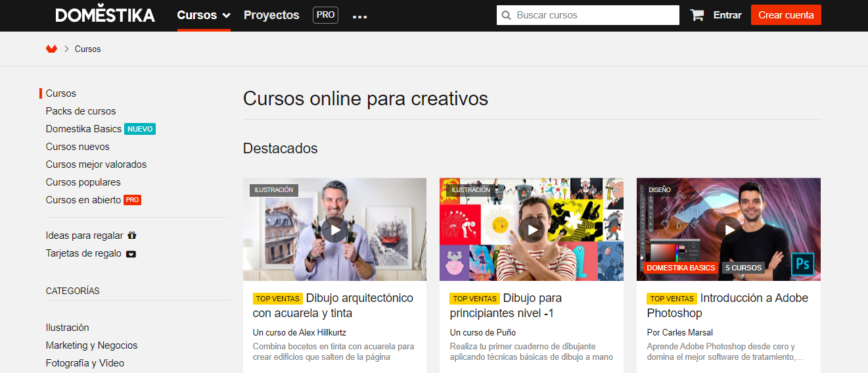
Task: Select the Marketing y Negocios category
Action: 92,345
